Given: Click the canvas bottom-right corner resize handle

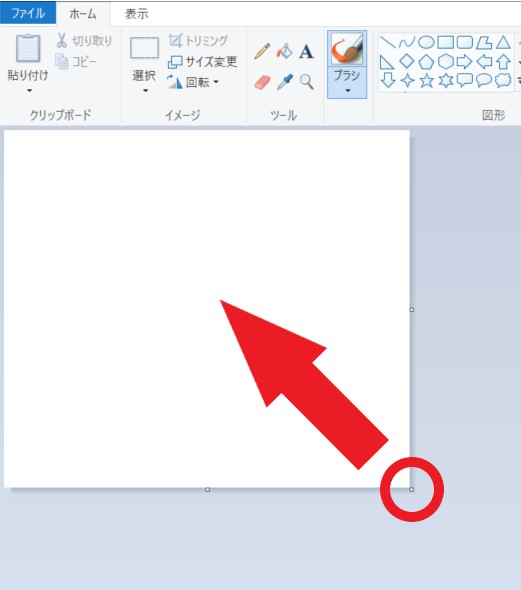Looking at the screenshot, I should tap(412, 490).
